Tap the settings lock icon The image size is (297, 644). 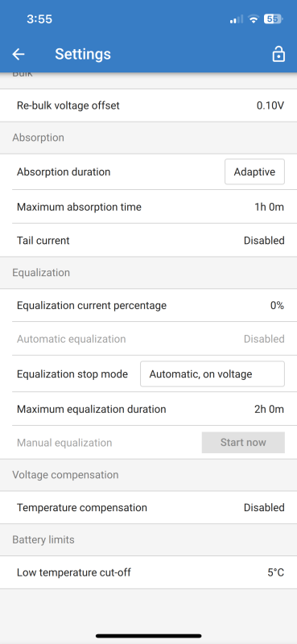[278, 54]
